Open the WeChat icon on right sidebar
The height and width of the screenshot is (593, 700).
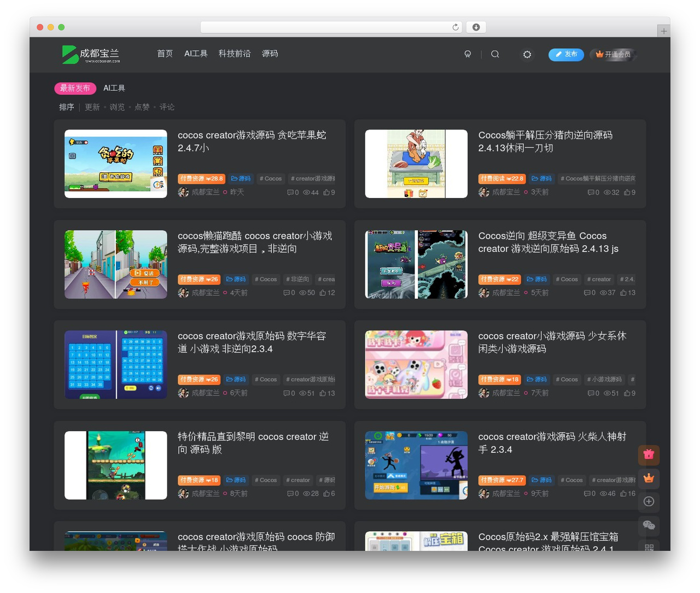point(649,525)
